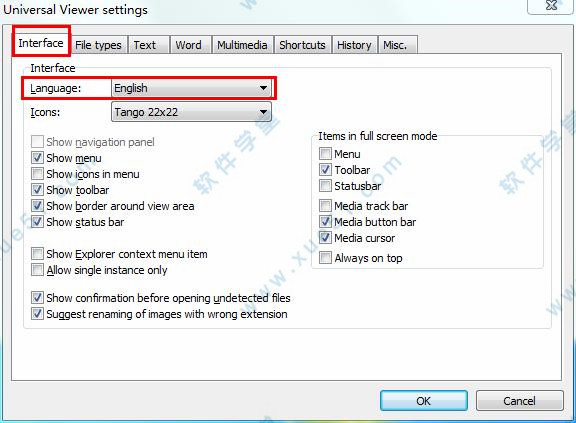Uncheck Show menu checkbox
Image resolution: width=576 pixels, height=423 pixels.
pos(37,158)
